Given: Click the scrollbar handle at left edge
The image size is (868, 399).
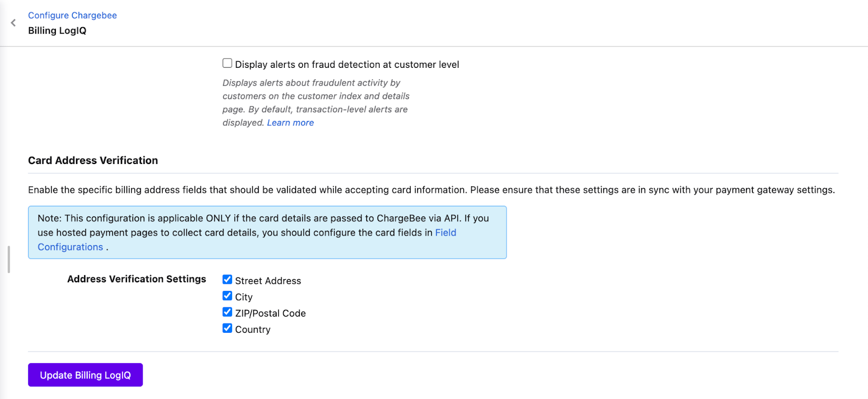Looking at the screenshot, I should [9, 259].
